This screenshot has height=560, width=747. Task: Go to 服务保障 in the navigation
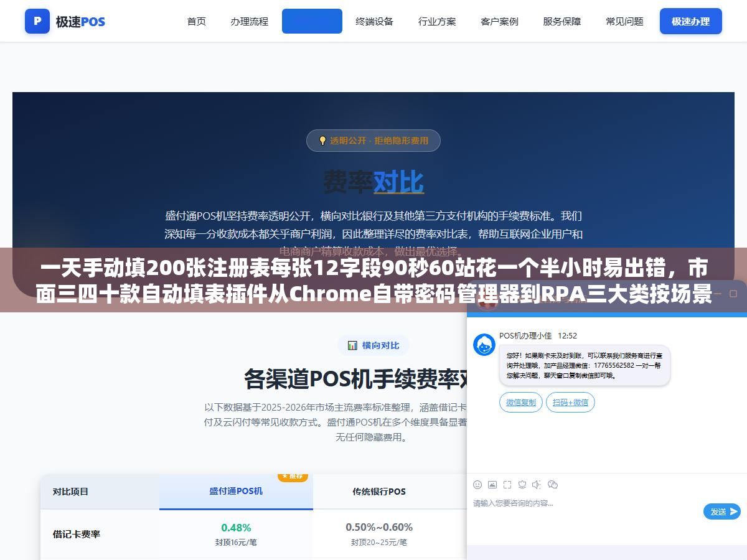pos(562,21)
